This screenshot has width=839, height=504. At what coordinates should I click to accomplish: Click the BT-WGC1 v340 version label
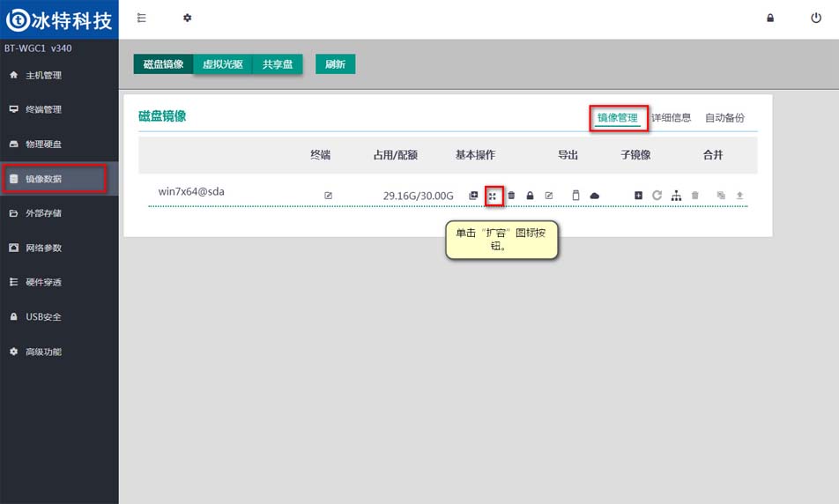coord(38,48)
